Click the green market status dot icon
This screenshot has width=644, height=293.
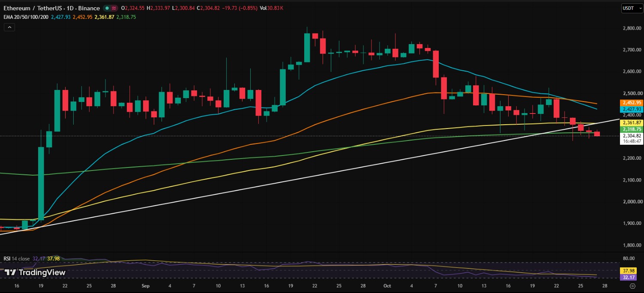point(107,8)
